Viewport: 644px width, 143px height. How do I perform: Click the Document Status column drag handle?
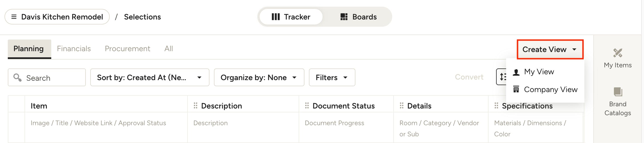click(307, 106)
